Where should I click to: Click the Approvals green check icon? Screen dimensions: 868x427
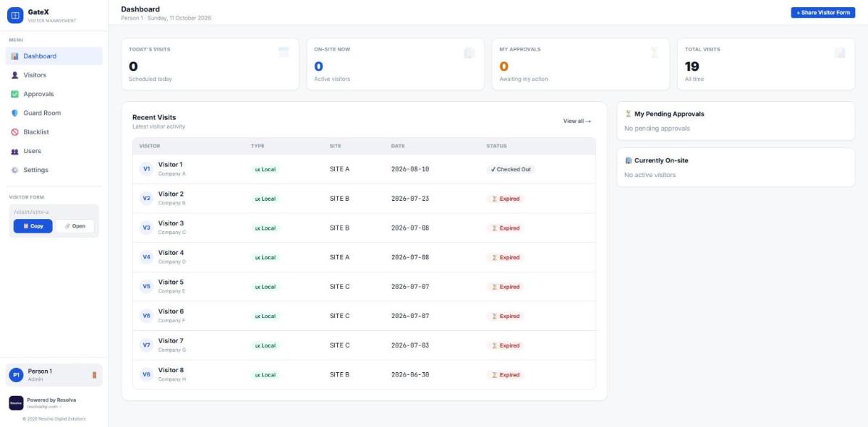[x=15, y=94]
